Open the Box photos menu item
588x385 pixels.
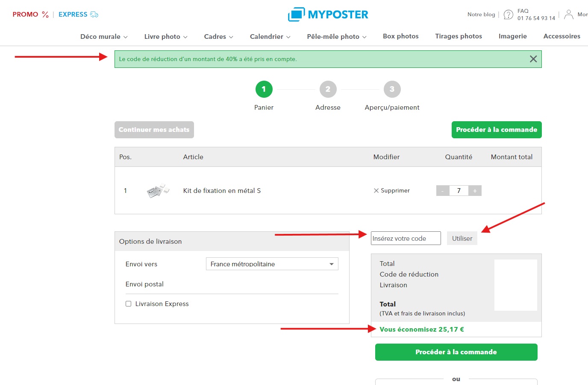400,36
